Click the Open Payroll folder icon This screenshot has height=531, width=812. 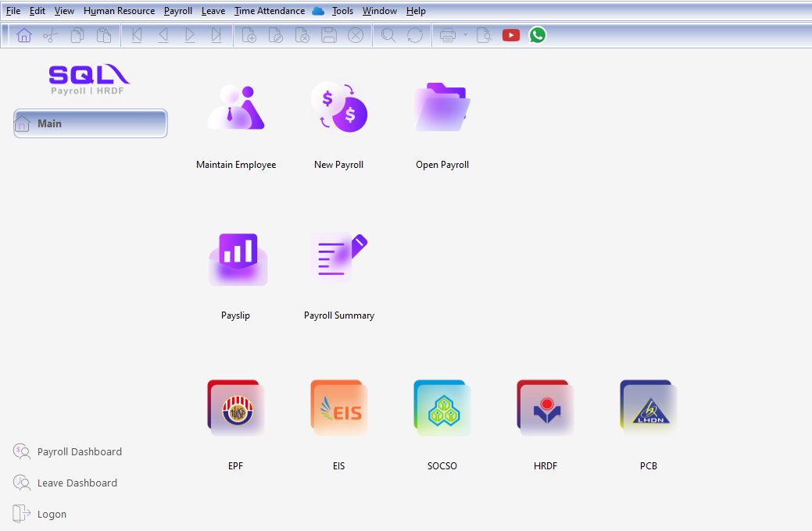tap(442, 107)
